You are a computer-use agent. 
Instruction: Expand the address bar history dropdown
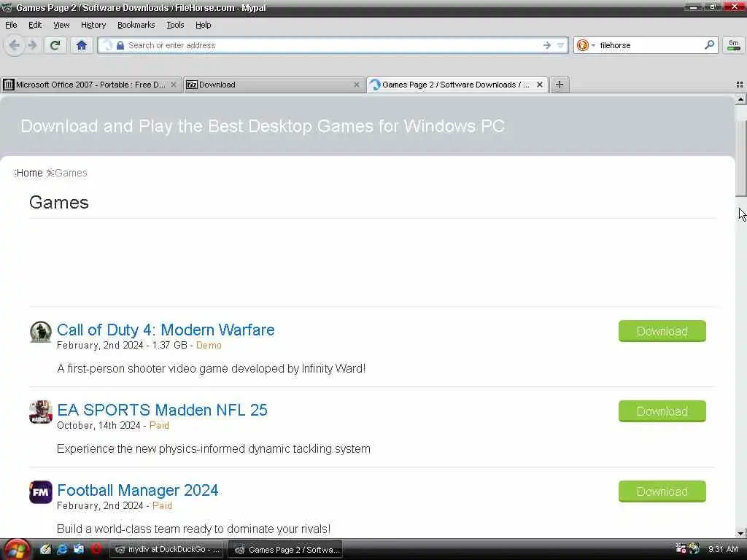pos(561,45)
